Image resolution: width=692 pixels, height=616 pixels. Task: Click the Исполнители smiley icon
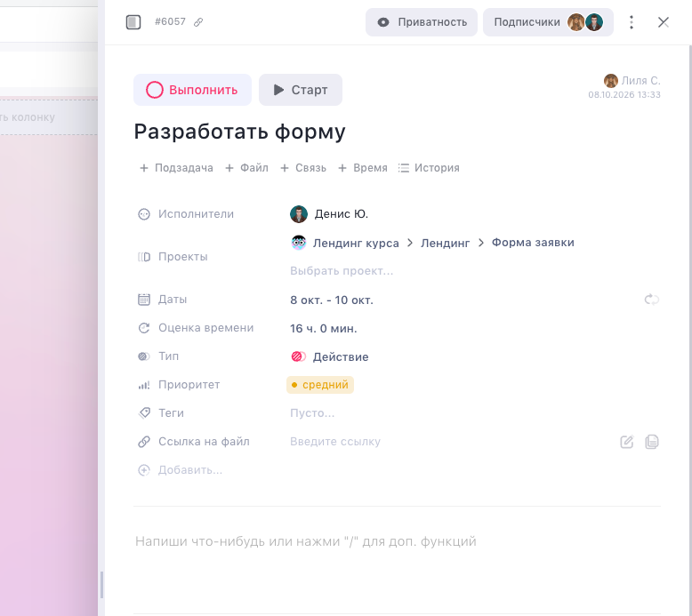[x=144, y=214]
